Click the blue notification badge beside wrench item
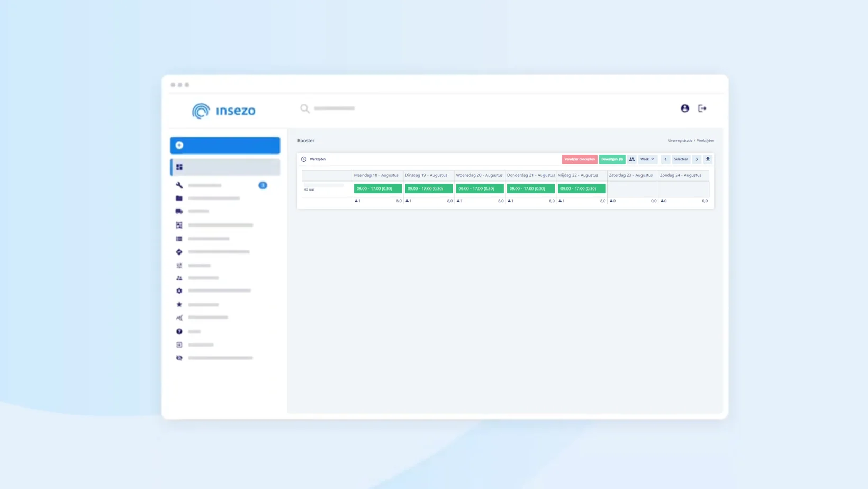 [263, 185]
